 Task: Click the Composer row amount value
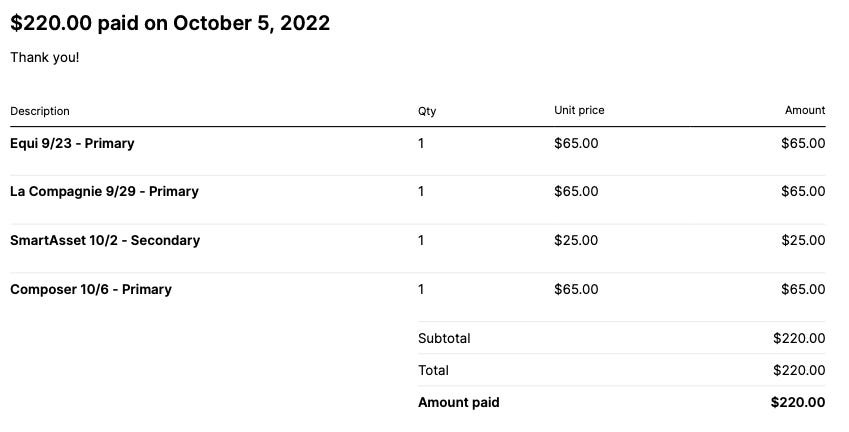coord(804,289)
